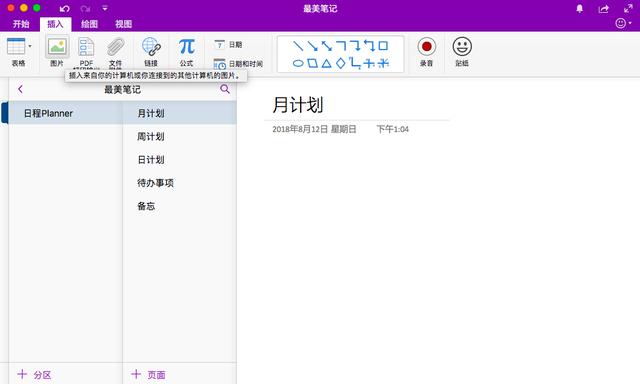Open the feedback smiley dropdown
This screenshot has height=384, width=640.
(623, 23)
